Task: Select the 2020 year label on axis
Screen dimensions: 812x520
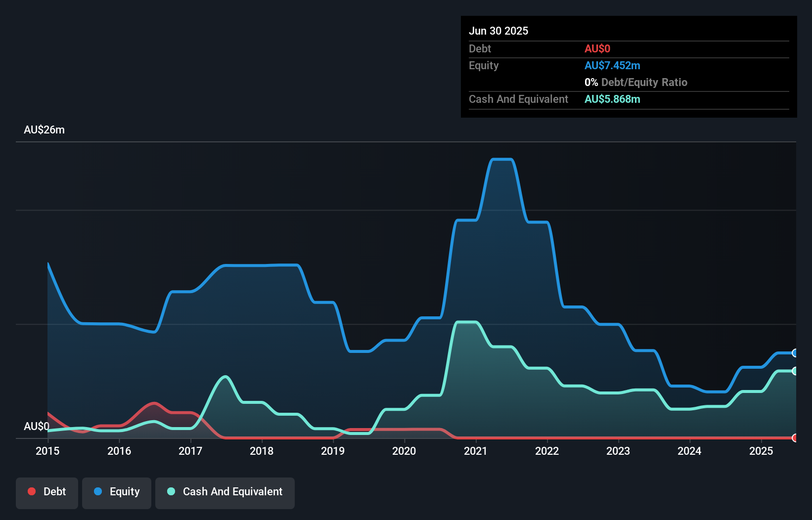Action: pos(404,451)
